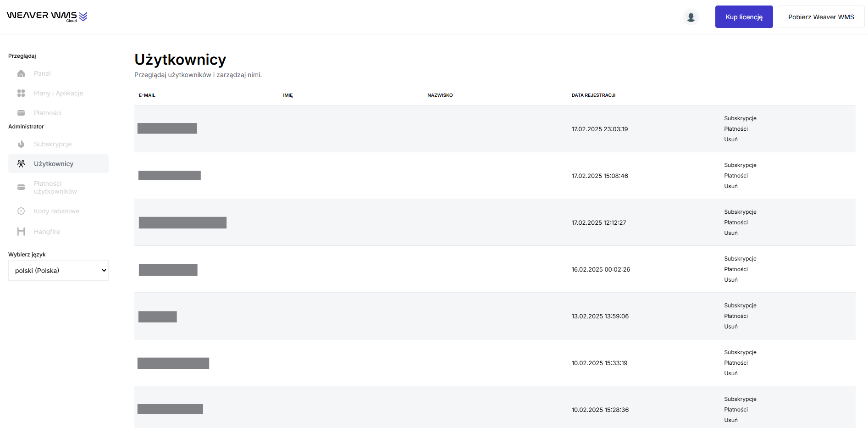Click the Plany i Aplikacje grid icon
Viewport: 868px width, 428px height.
tap(21, 93)
